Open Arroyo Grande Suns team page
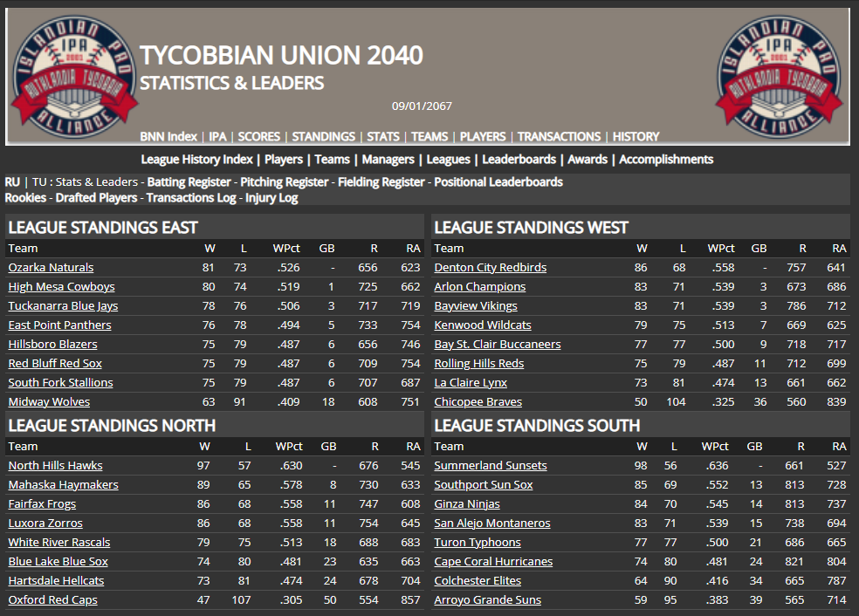 point(488,600)
